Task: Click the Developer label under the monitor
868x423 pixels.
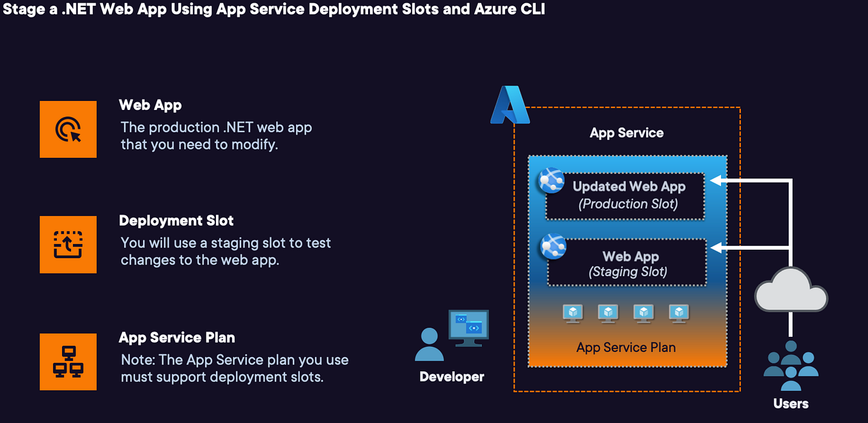Action: [x=451, y=376]
